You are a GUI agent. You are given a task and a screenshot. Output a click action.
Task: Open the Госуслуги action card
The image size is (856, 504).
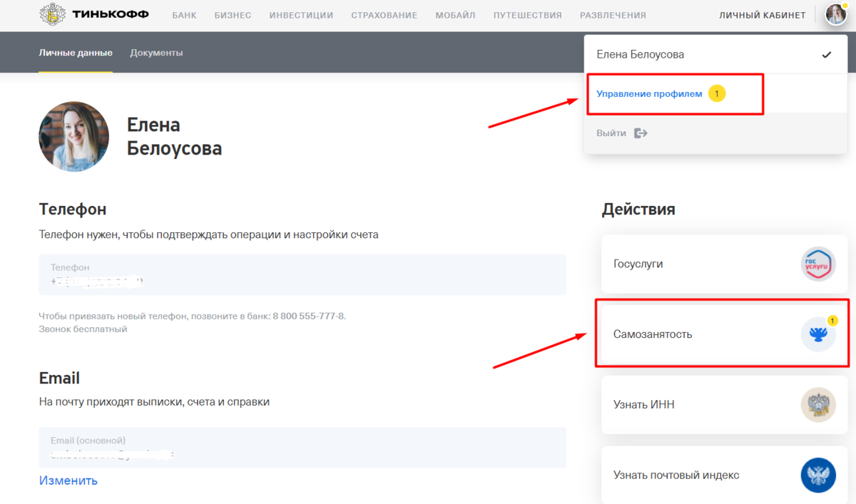[x=725, y=264]
